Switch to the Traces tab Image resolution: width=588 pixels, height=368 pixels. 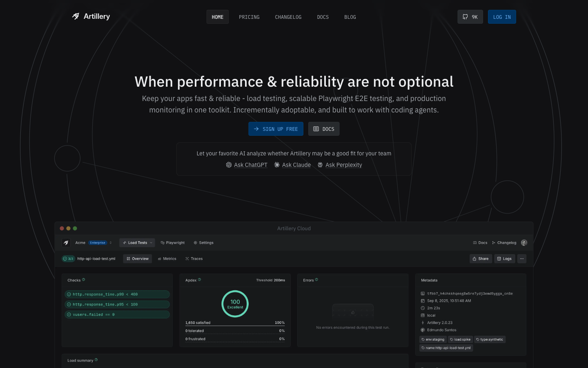[194, 259]
